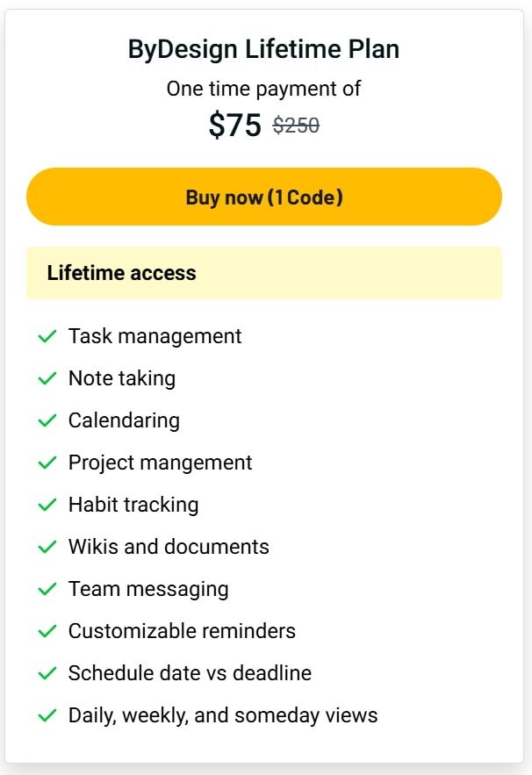
Task: Click the crossed-out $250 original price
Action: [x=296, y=125]
